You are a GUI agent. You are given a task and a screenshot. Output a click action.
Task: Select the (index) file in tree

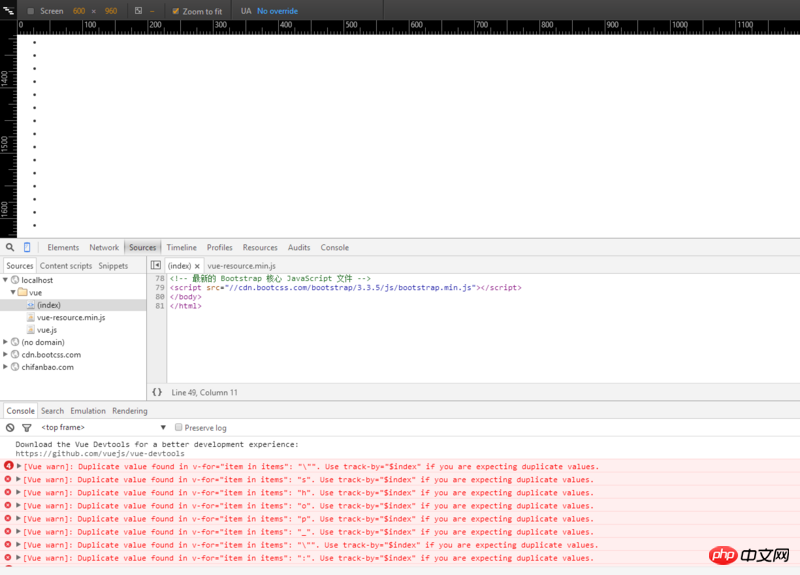point(73,305)
